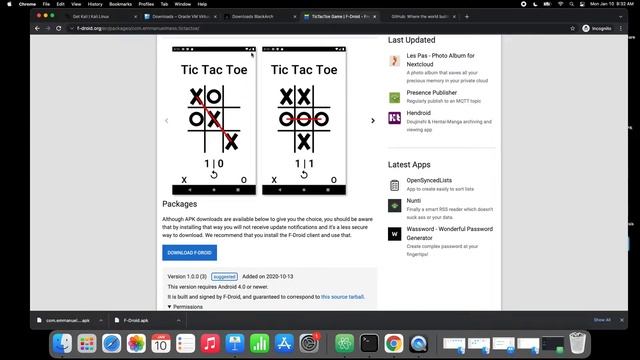The height and width of the screenshot is (360, 640).
Task: Open the File menu
Action: (46, 4)
